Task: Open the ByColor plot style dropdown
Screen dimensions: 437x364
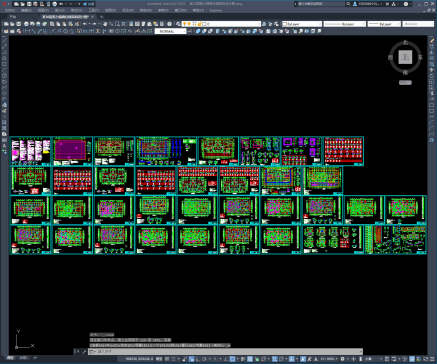Action: point(418,24)
